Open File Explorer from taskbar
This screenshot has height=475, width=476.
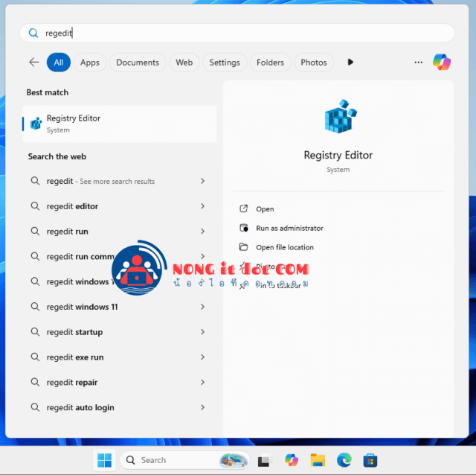pyautogui.click(x=318, y=460)
